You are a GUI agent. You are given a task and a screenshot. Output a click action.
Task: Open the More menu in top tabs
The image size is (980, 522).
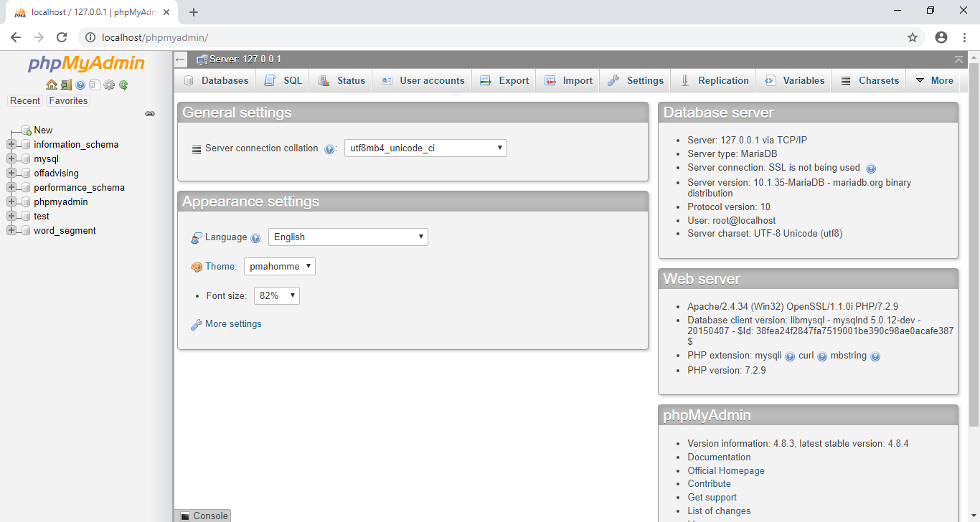[x=934, y=80]
